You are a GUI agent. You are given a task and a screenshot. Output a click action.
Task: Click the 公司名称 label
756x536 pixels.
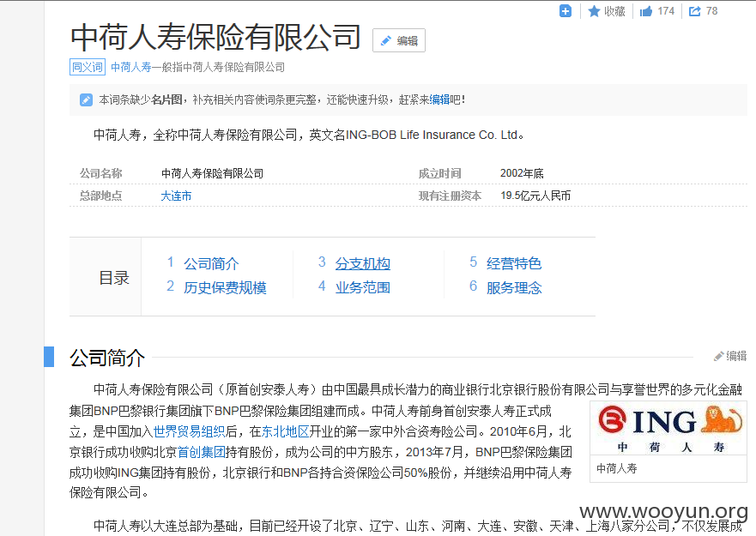point(100,173)
